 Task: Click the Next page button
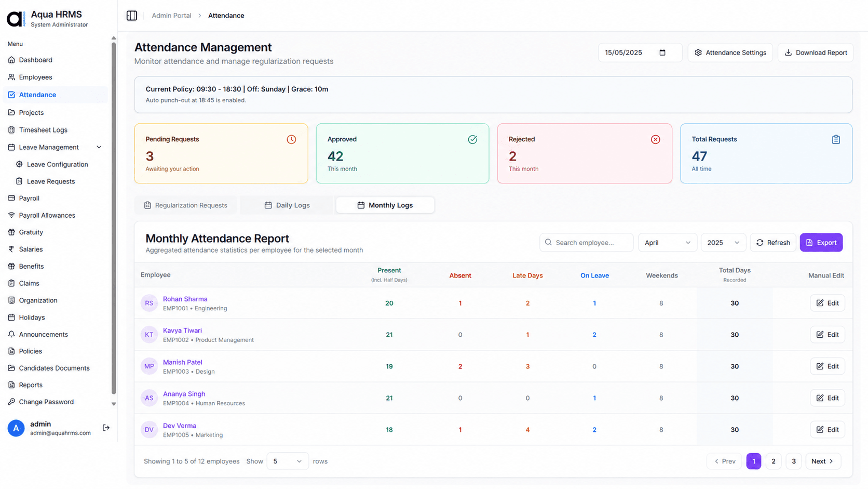[823, 461]
